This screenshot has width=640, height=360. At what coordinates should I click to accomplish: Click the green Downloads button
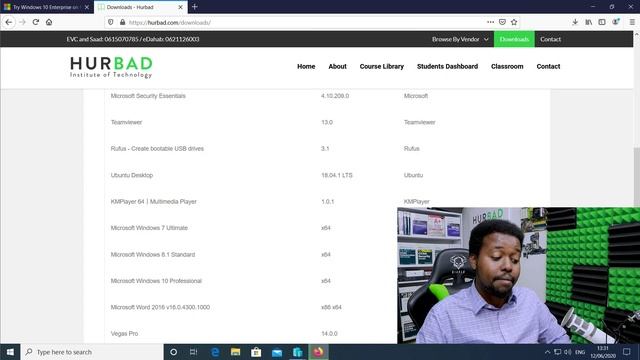click(514, 39)
